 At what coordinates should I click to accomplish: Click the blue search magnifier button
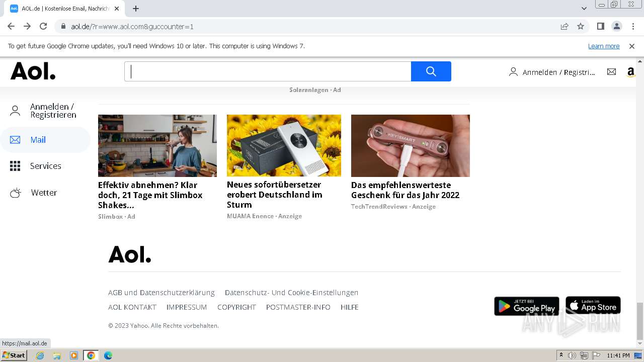pos(431,71)
